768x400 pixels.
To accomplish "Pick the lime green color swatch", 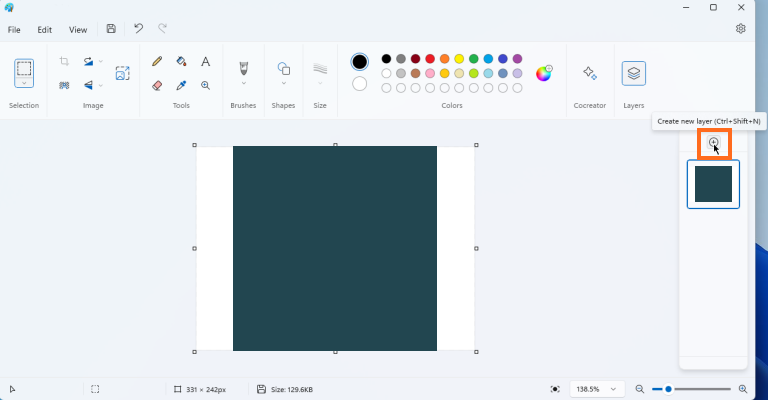I will [x=474, y=73].
